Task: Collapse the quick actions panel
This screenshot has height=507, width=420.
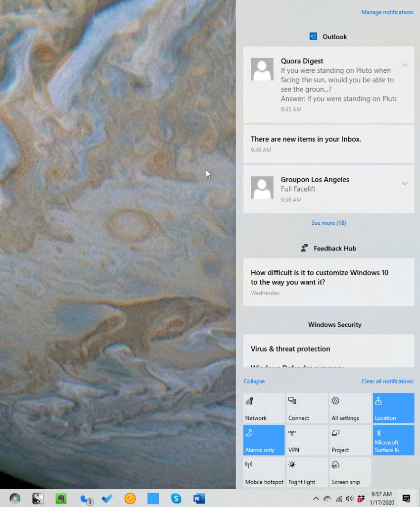Action: (254, 381)
